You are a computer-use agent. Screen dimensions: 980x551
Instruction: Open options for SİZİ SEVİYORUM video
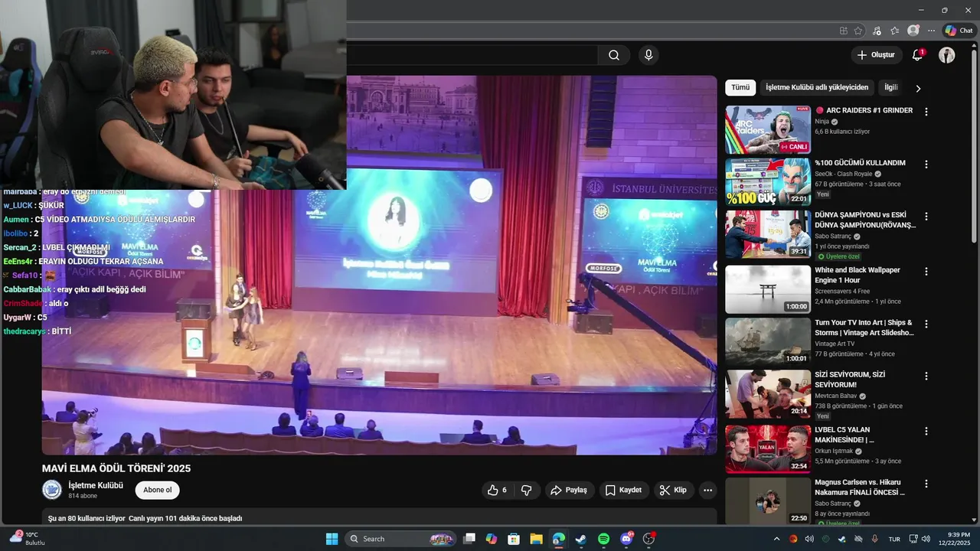pos(926,377)
